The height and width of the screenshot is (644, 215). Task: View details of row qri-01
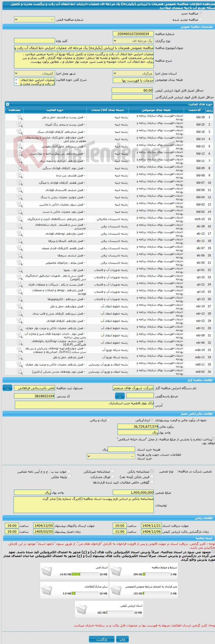[19, 270]
